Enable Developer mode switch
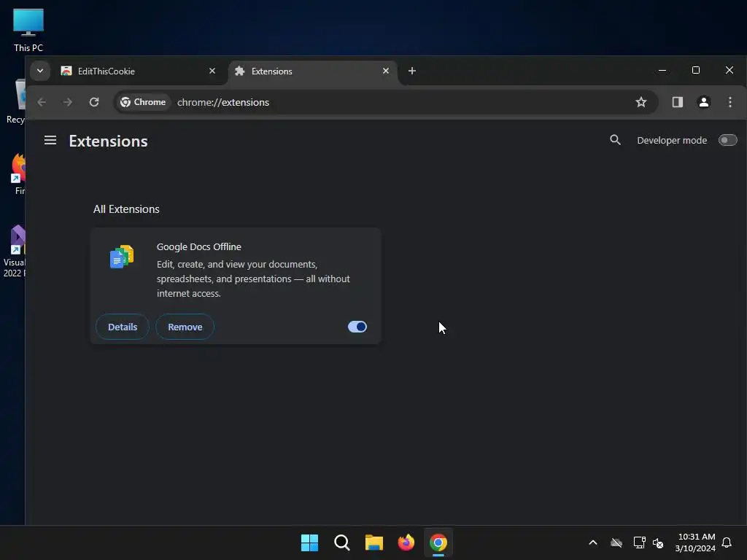747x560 pixels. click(x=727, y=141)
